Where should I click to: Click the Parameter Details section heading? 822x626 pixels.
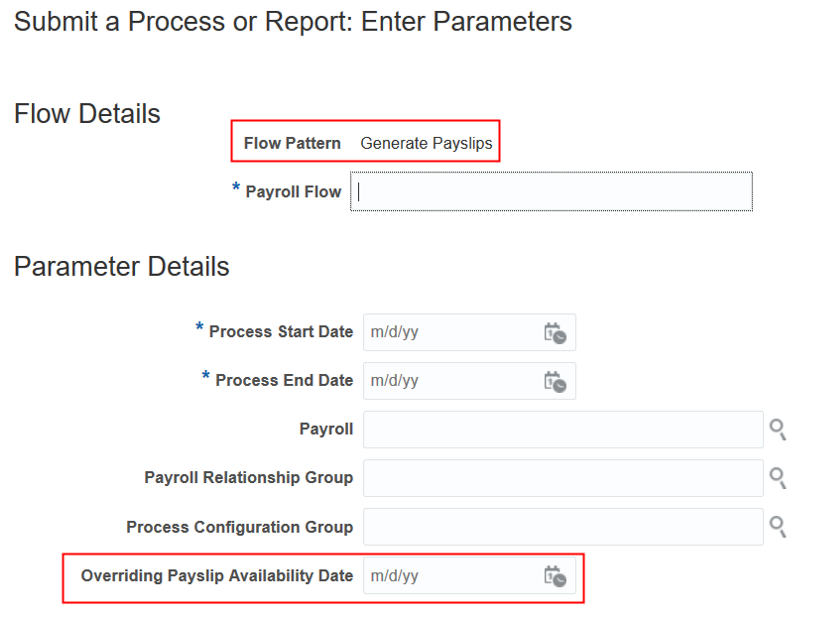click(121, 267)
